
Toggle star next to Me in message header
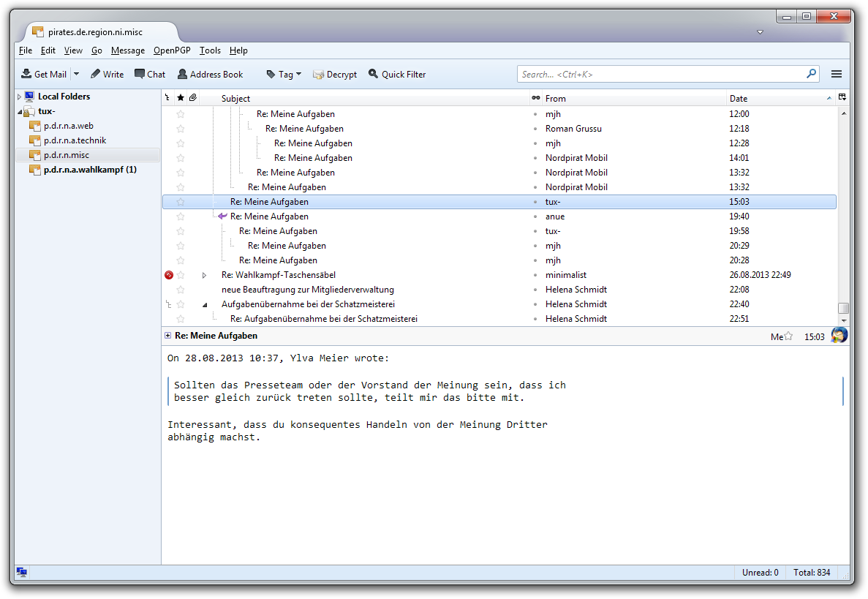coord(788,336)
